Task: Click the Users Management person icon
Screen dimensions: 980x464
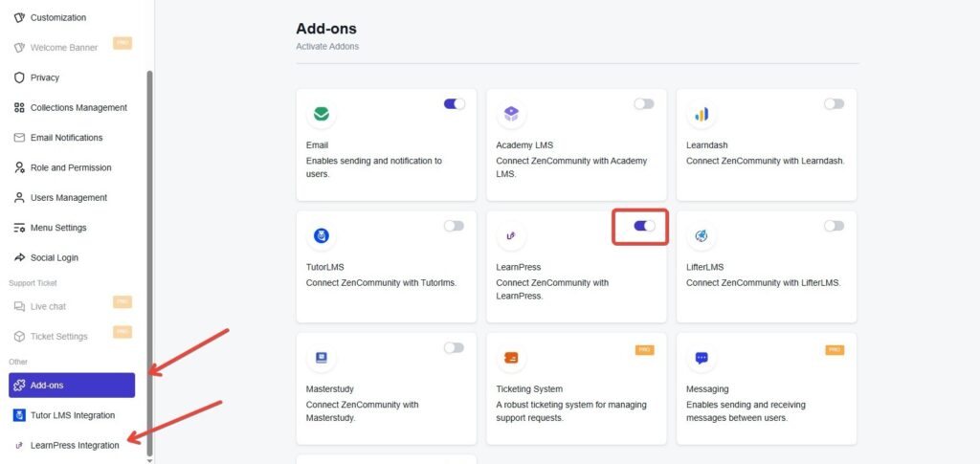Action: 19,197
